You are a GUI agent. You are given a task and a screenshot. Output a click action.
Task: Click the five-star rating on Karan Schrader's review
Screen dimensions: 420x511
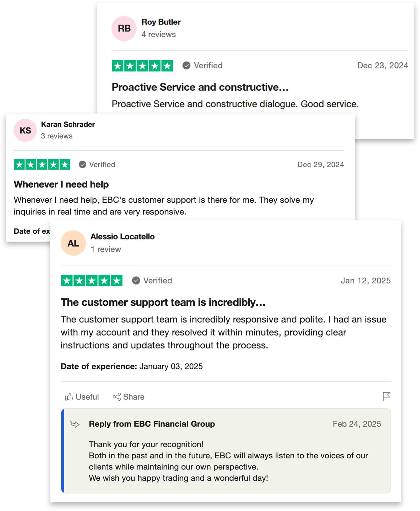coord(42,165)
